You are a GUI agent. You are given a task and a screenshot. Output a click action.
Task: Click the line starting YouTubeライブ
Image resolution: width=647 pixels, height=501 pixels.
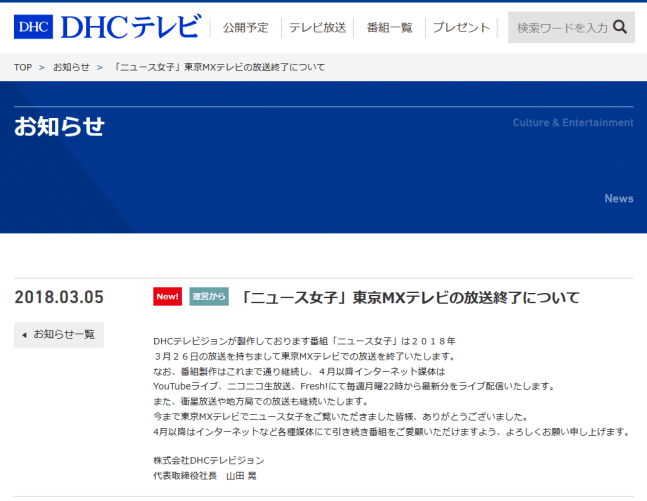(354, 386)
